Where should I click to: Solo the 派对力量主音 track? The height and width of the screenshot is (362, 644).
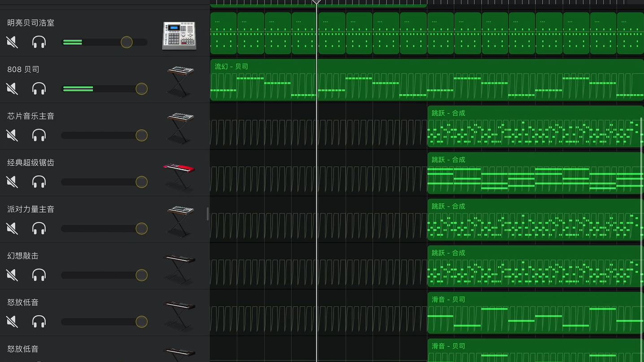point(39,228)
